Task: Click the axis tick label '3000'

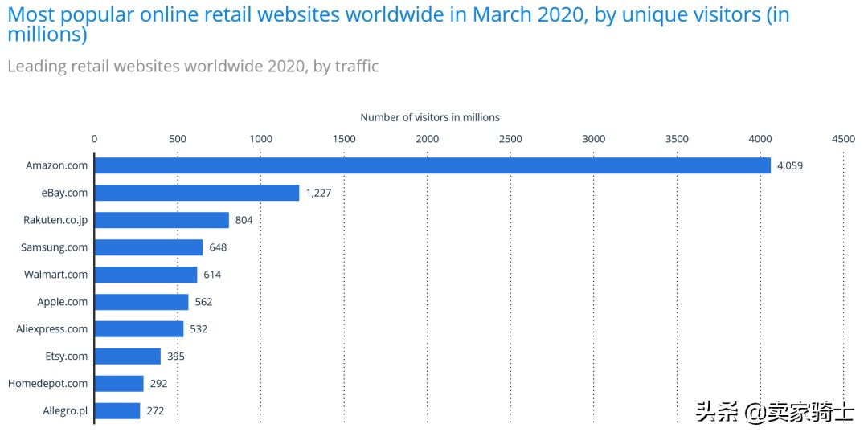Action: pyautogui.click(x=594, y=139)
